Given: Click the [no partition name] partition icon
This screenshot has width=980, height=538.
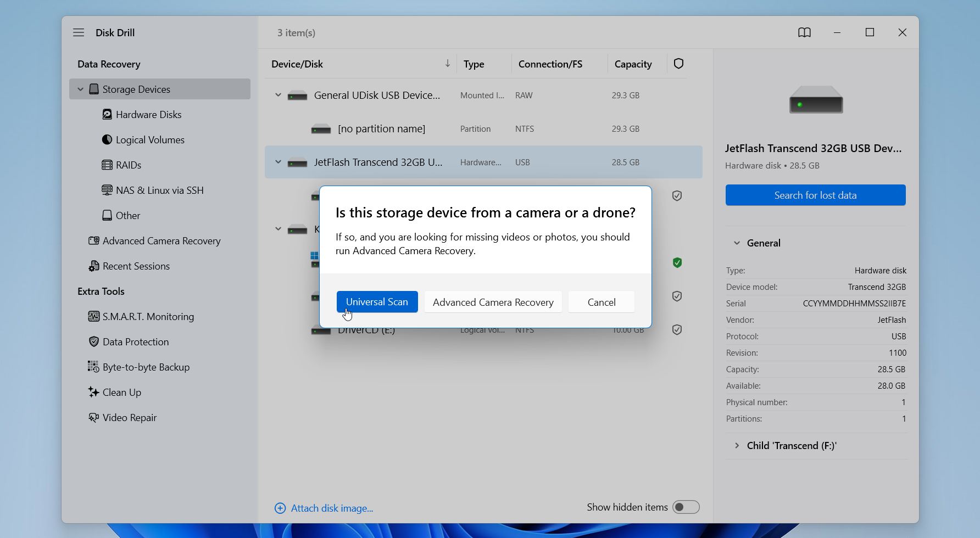Looking at the screenshot, I should click(x=321, y=129).
